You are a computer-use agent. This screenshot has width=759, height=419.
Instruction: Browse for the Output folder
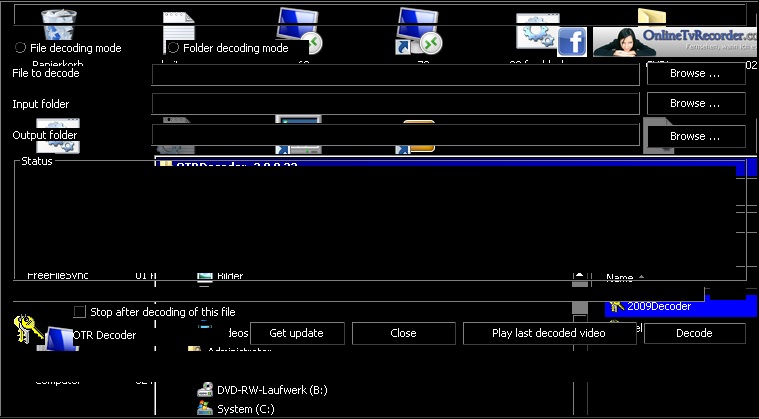coord(695,136)
